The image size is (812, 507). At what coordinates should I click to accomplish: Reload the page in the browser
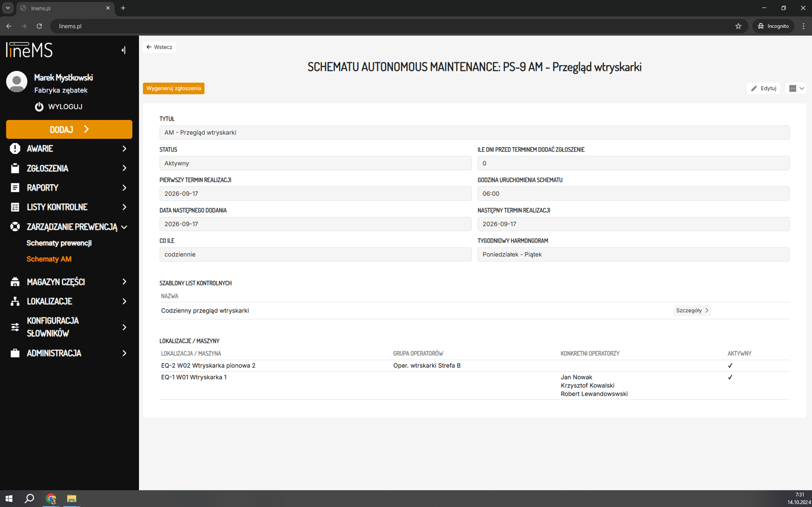(39, 26)
